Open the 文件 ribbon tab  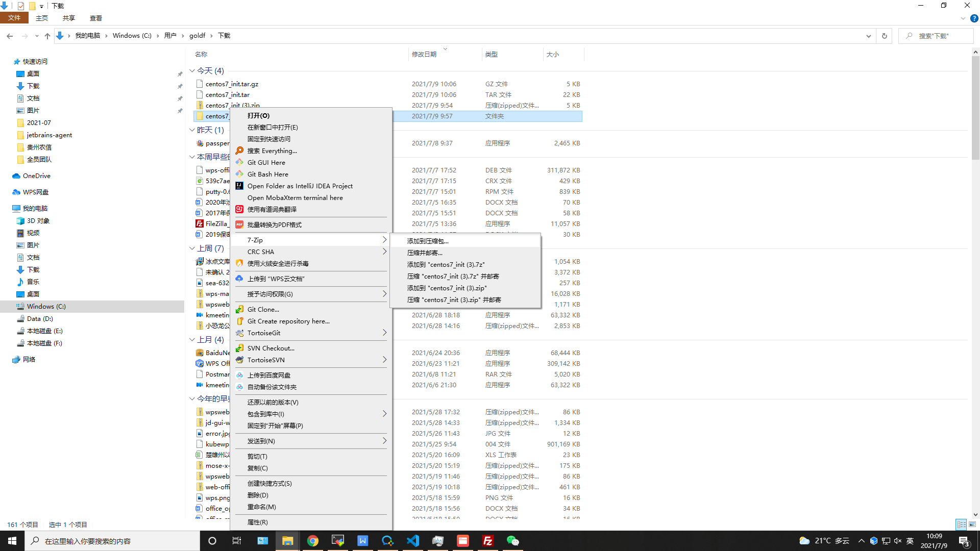(14, 18)
